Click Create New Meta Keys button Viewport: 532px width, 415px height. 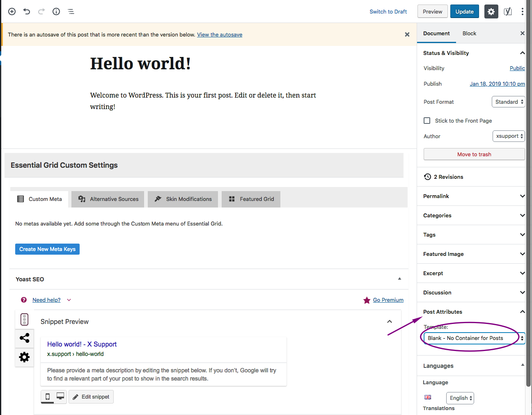(x=47, y=249)
